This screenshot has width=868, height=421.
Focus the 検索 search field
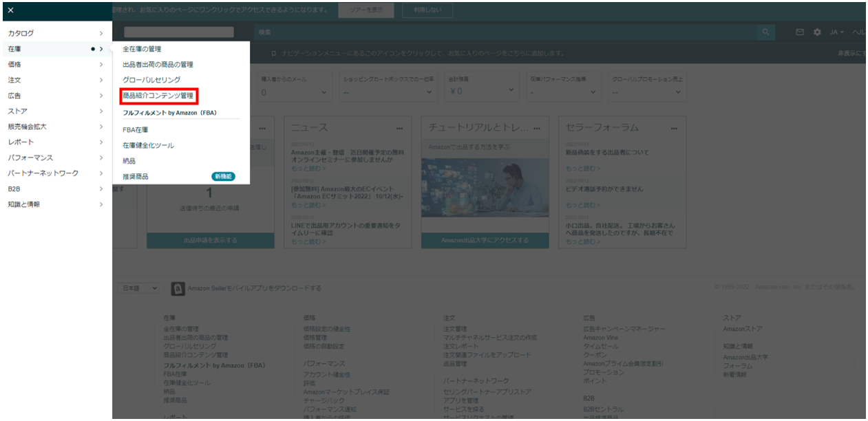pyautogui.click(x=505, y=32)
